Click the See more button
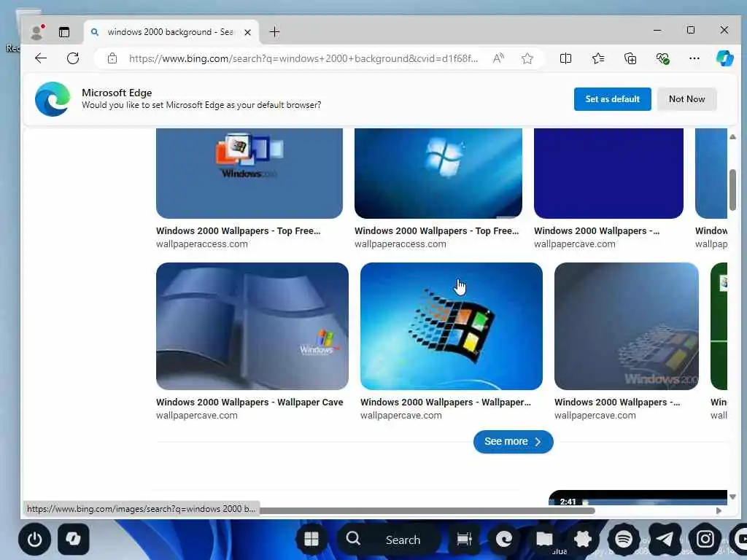747x560 pixels. click(x=513, y=441)
